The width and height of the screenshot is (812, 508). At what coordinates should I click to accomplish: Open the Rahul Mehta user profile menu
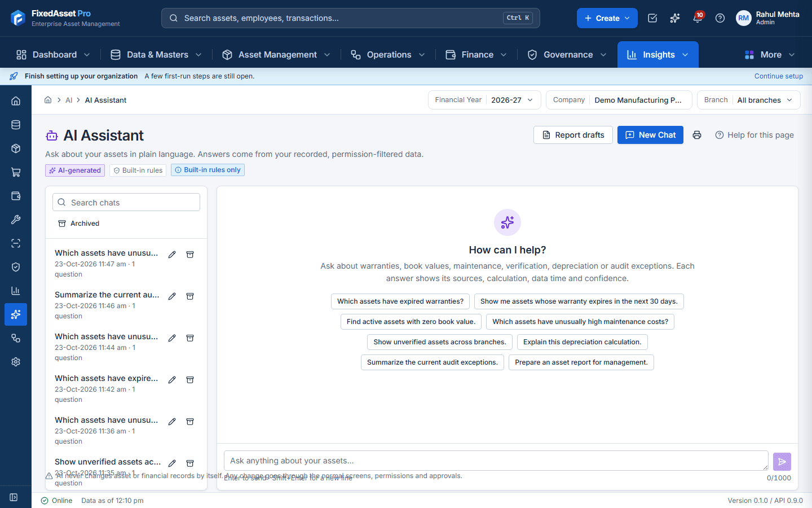pyautogui.click(x=768, y=18)
